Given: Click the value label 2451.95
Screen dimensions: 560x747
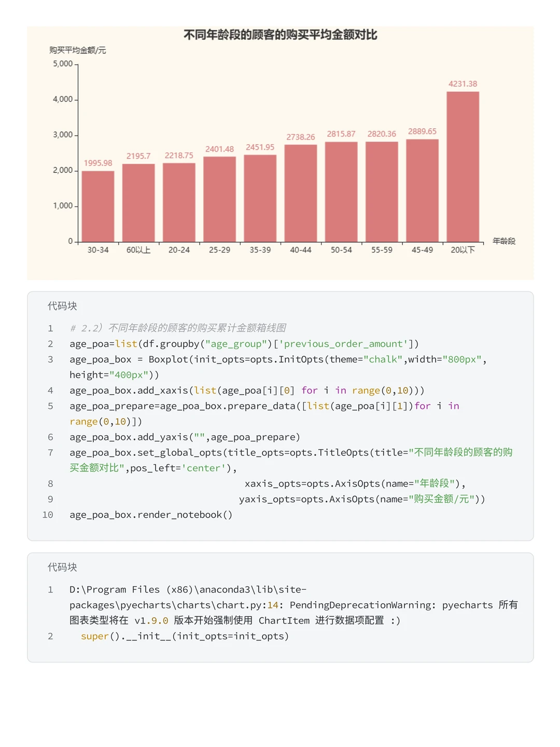Looking at the screenshot, I should point(260,147).
